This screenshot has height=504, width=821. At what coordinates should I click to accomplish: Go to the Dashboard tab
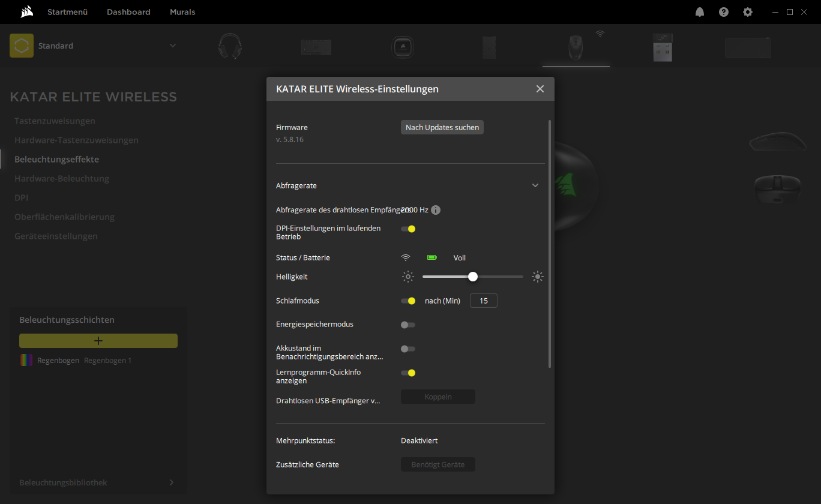128,12
